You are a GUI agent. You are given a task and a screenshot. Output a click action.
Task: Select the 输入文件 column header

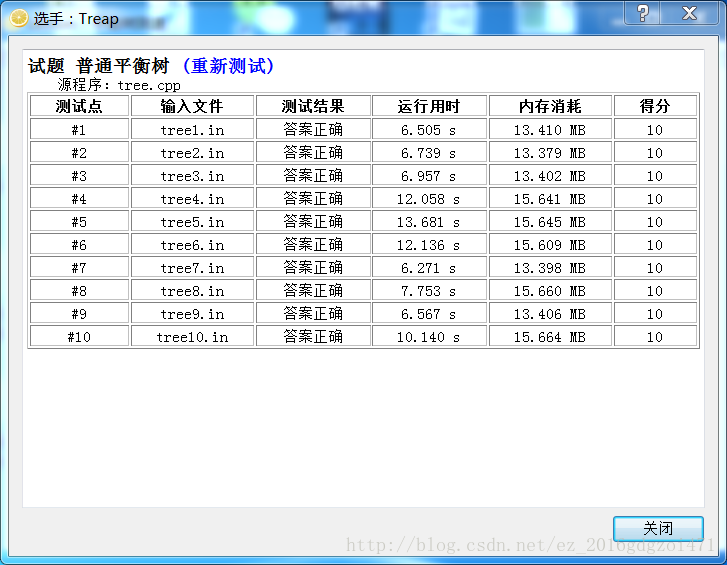coord(192,106)
